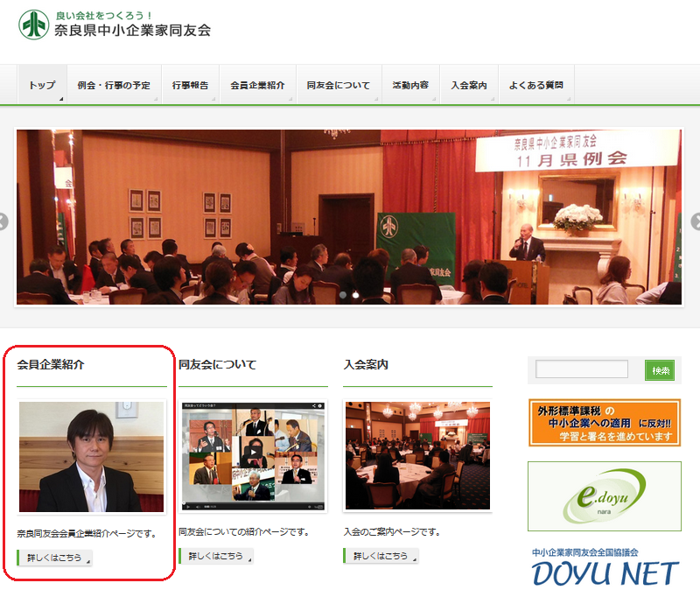Expand the 会員企業紹介 navigation menu
700x590 pixels.
(257, 85)
